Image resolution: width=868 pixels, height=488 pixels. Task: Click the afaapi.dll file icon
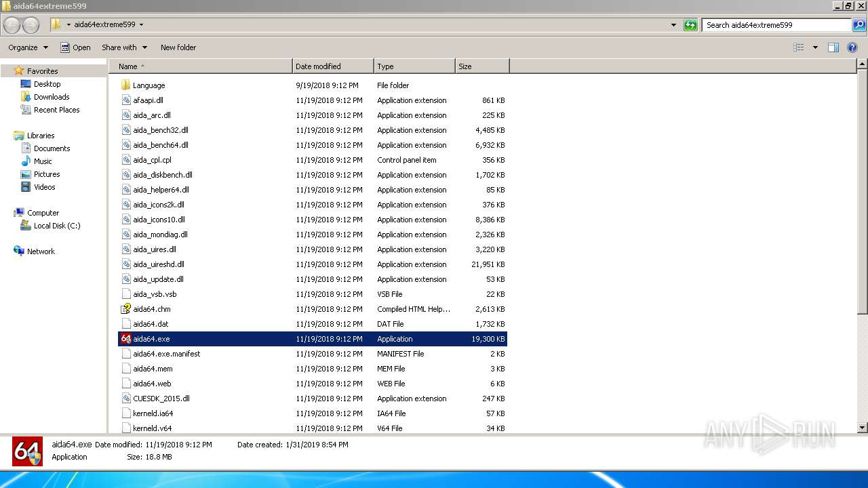125,100
